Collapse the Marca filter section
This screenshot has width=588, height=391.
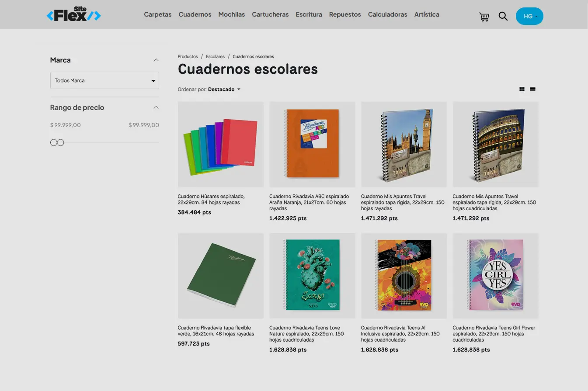click(x=156, y=60)
